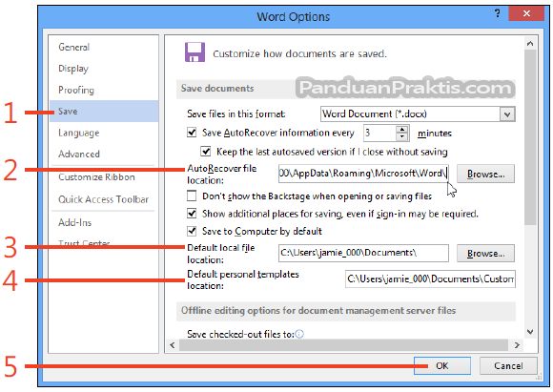
Task: Click the Cancel button
Action: pos(508,366)
